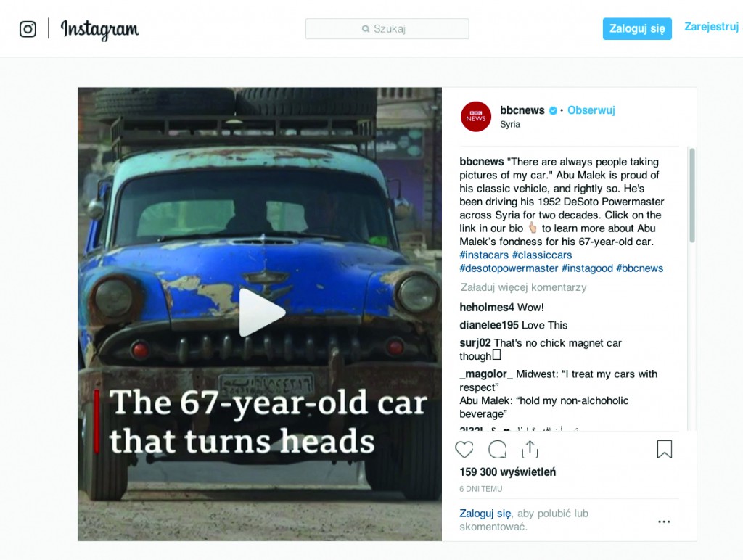Open the Syria location link

(510, 124)
